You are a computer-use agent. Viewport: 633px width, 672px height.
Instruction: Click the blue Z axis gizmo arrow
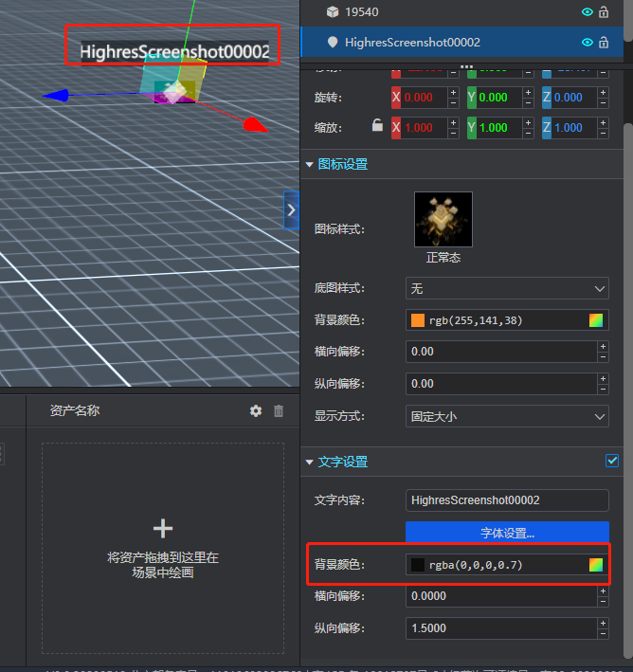pos(56,95)
